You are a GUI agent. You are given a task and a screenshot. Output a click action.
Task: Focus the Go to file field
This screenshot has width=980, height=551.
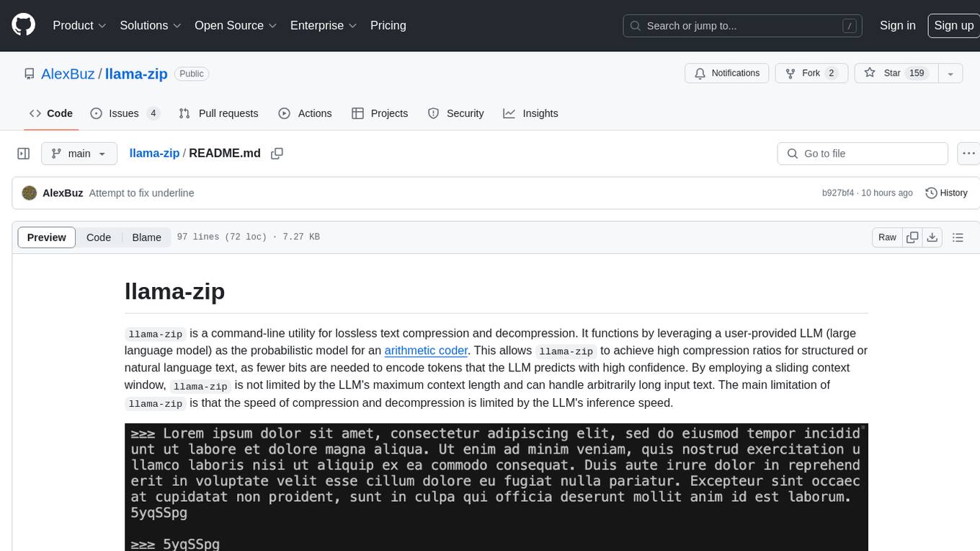coord(863,154)
